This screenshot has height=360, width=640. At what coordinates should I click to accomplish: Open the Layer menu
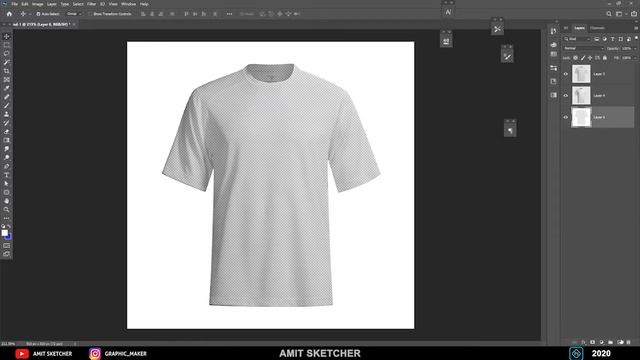pos(52,4)
